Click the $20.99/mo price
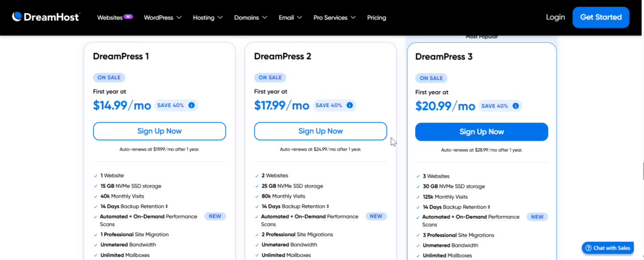The width and height of the screenshot is (644, 260). [445, 106]
